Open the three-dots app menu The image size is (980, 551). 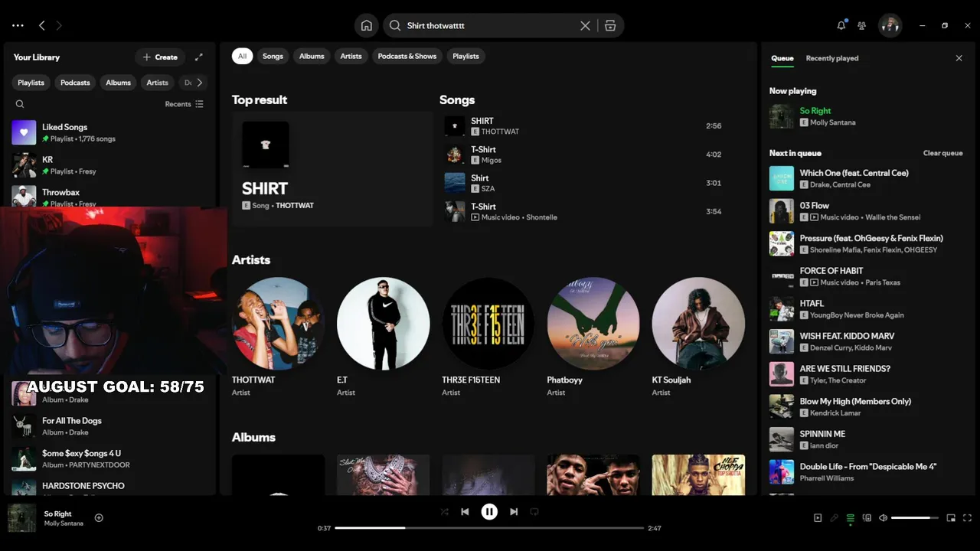point(18,25)
